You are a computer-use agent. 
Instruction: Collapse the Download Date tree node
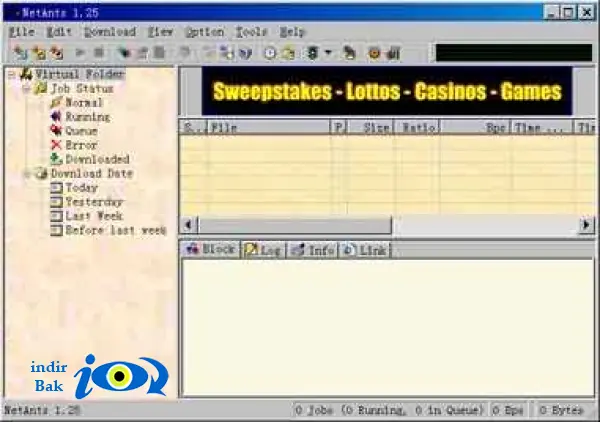coord(26,174)
